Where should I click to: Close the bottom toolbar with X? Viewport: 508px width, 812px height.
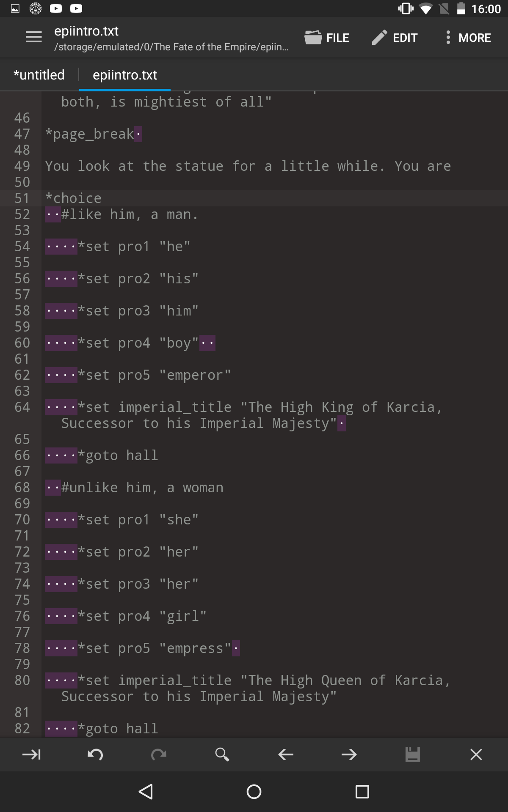tap(476, 754)
